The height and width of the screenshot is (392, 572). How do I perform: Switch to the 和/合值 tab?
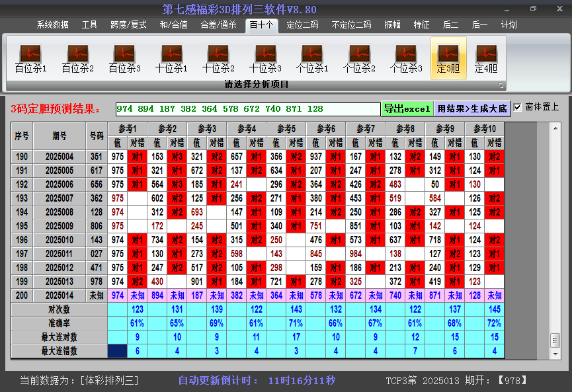173,25
